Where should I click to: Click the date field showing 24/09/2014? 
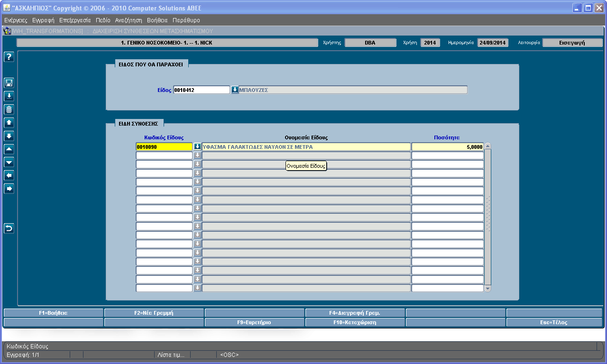(492, 43)
